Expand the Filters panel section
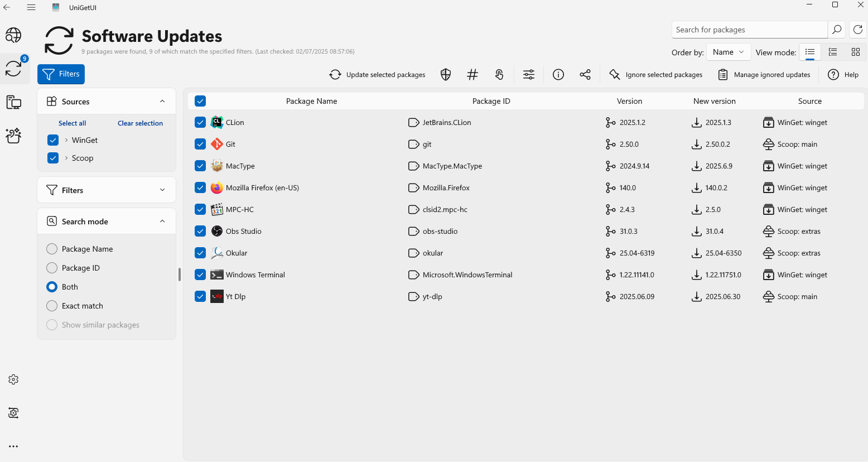Viewport: 868px width, 462px height. 162,190
